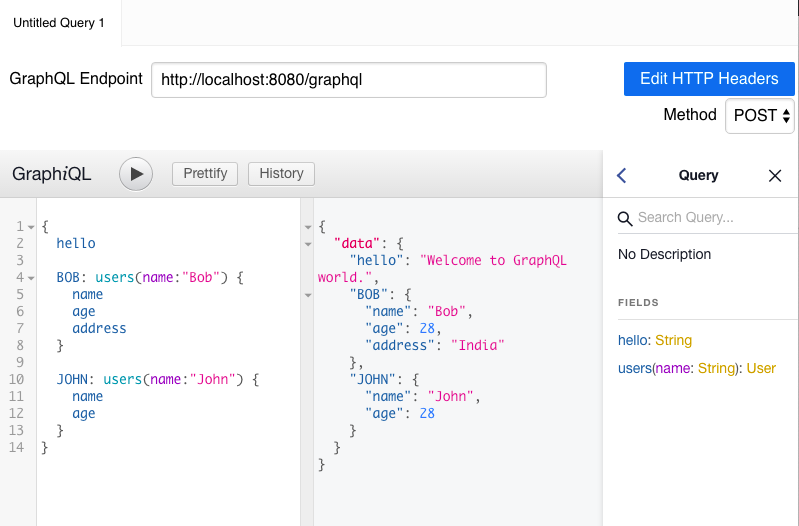Collapse the BOB query block at line 4
This screenshot has height=526, width=799.
tap(31, 278)
